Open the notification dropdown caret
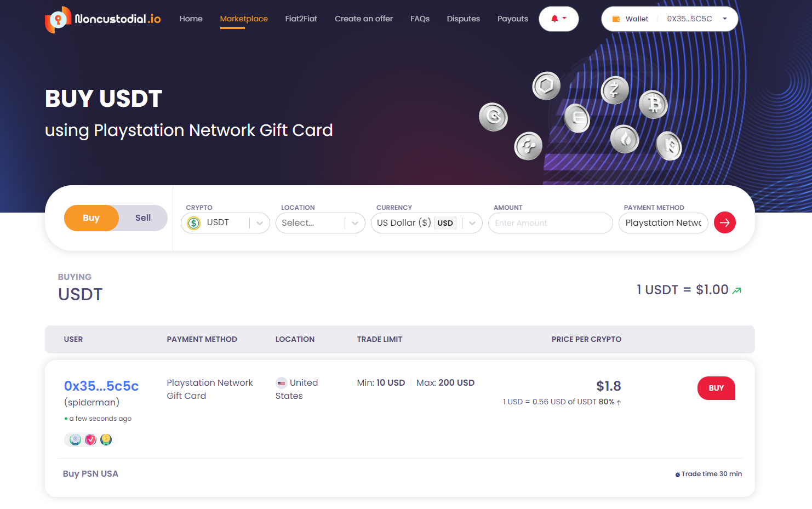The height and width of the screenshot is (509, 812). [564, 19]
